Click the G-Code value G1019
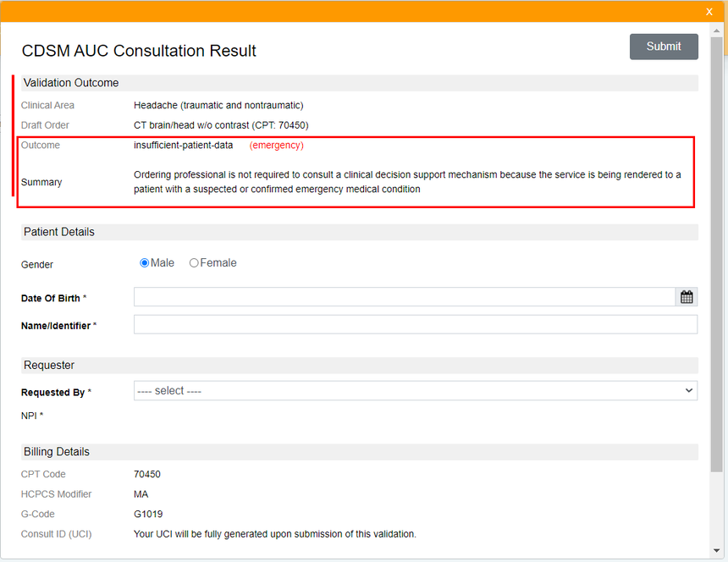The height and width of the screenshot is (562, 728). 148,515
